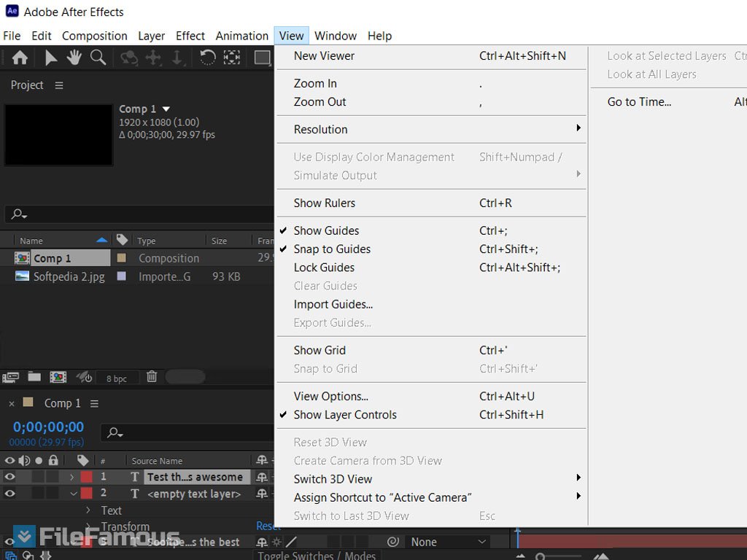The image size is (747, 560).
Task: Delete selected project item with trash icon
Action: (x=152, y=376)
